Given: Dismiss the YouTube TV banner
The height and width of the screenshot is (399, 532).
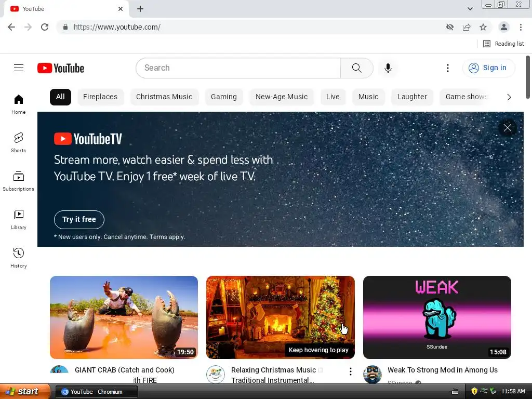Looking at the screenshot, I should point(507,128).
